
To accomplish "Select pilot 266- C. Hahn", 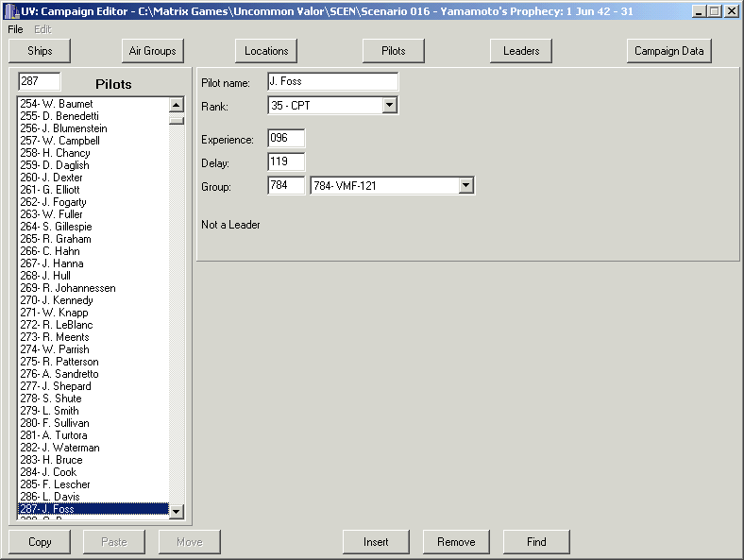I will click(93, 251).
